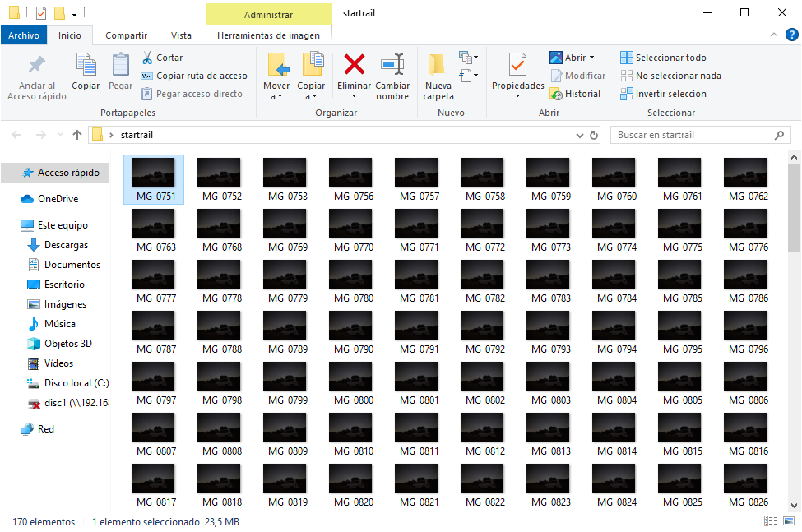Click the Copiar icon in Portapapeles
Image resolution: width=802 pixels, height=532 pixels.
pyautogui.click(x=86, y=66)
